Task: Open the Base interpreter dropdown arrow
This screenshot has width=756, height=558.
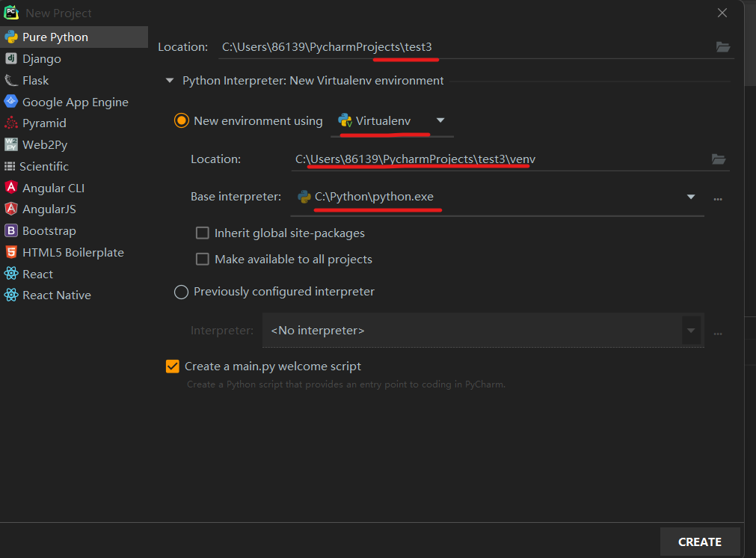Action: 691,197
